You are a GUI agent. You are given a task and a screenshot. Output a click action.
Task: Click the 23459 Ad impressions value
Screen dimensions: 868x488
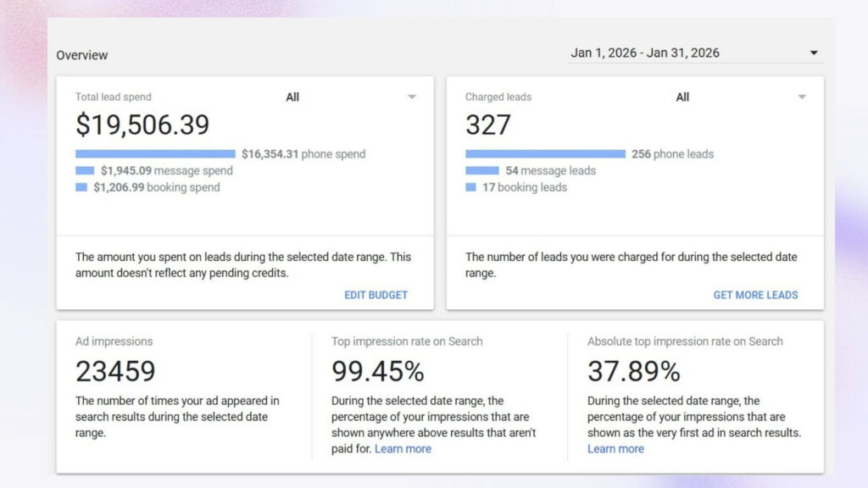tap(115, 370)
